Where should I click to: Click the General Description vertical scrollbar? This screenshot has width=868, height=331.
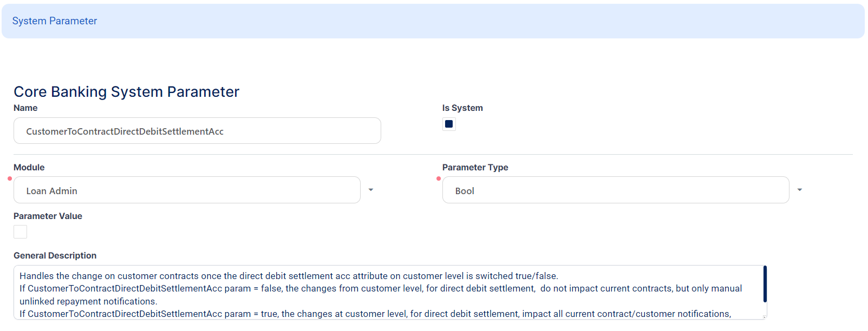(765, 284)
